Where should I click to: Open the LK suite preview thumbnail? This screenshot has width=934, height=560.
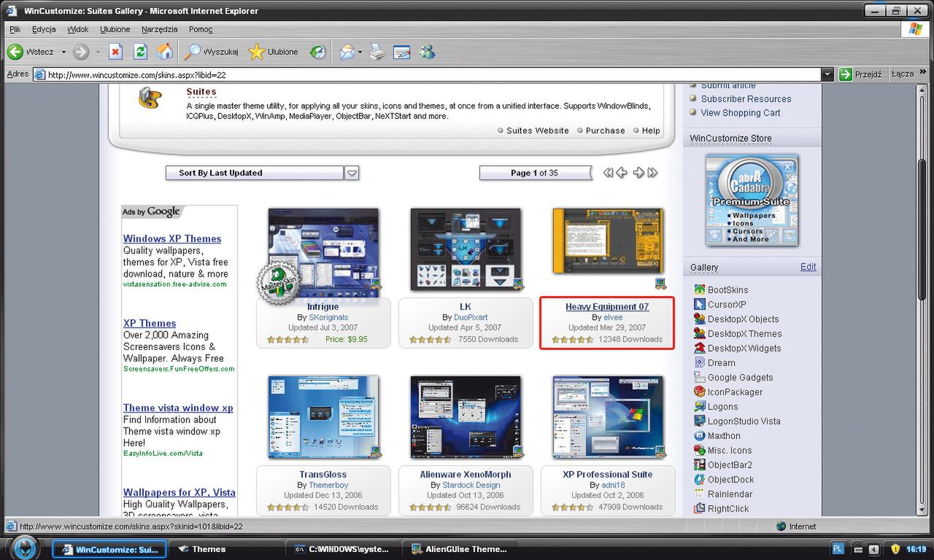466,249
